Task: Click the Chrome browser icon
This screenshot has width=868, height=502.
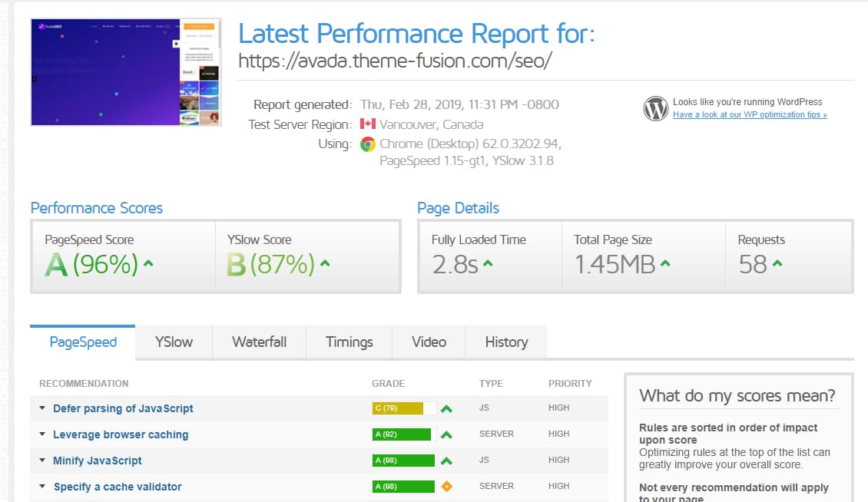Action: (x=366, y=144)
